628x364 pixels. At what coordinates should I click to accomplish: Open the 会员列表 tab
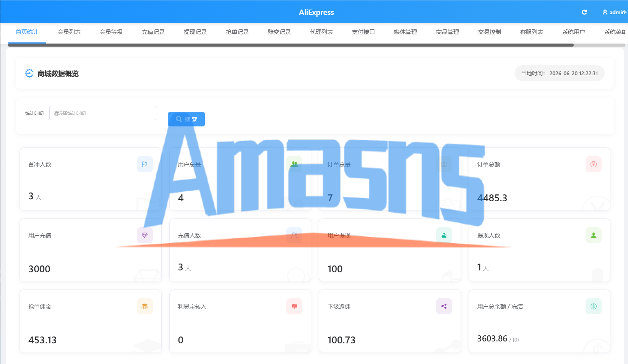pyautogui.click(x=69, y=32)
